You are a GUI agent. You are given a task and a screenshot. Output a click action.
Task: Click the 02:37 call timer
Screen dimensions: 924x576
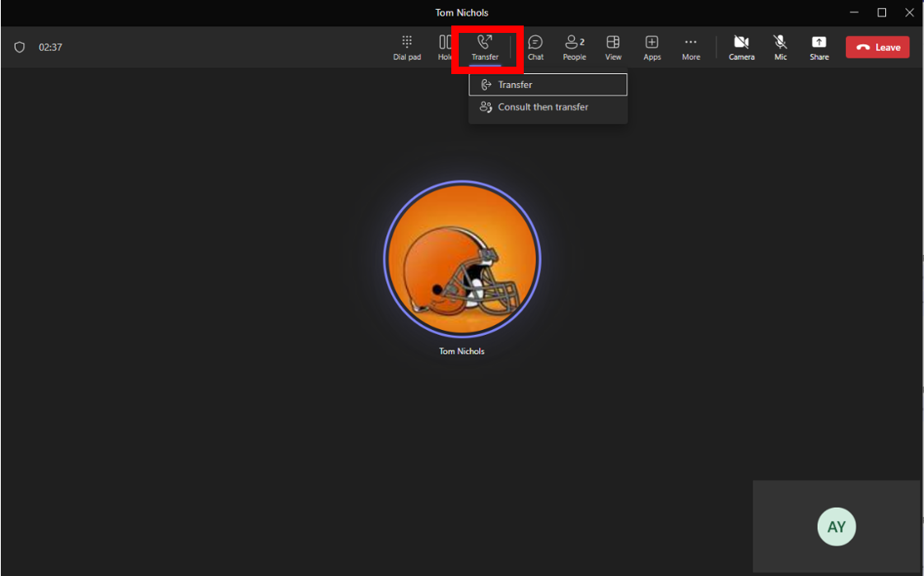pos(50,47)
